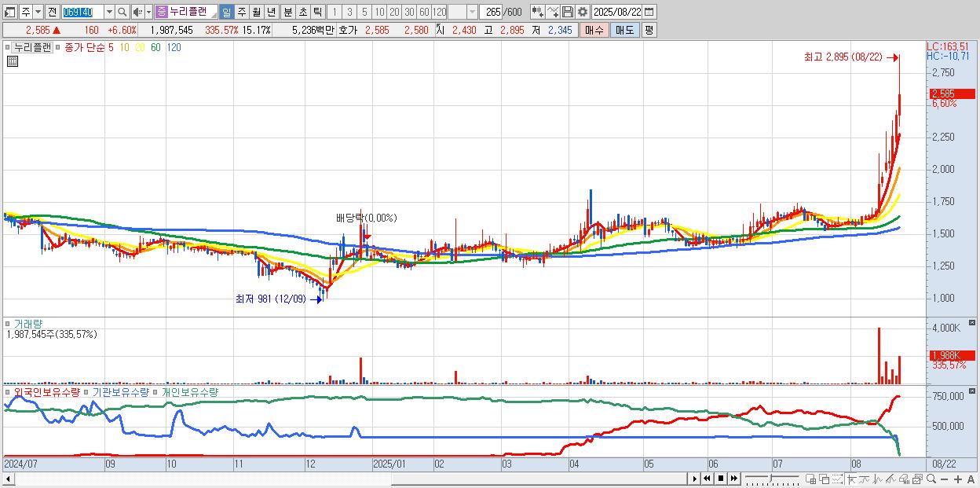The image size is (980, 488).
Task: Click the fast-forward playback button
Action: [733, 479]
